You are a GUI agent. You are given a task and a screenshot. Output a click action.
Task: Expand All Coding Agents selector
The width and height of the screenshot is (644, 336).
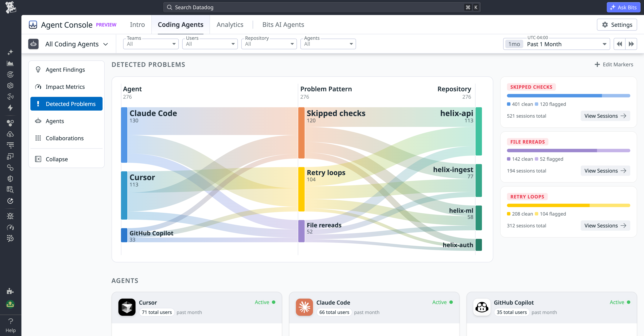[77, 44]
